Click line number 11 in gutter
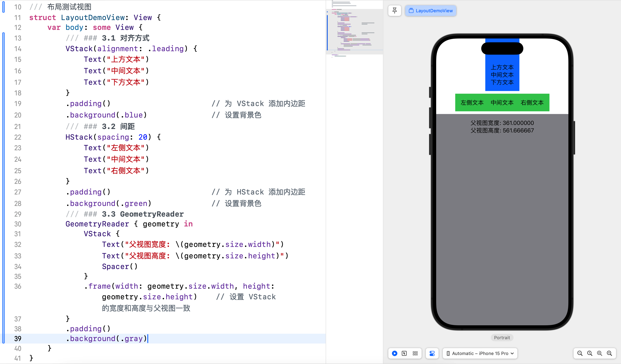621x364 pixels. 18,17
